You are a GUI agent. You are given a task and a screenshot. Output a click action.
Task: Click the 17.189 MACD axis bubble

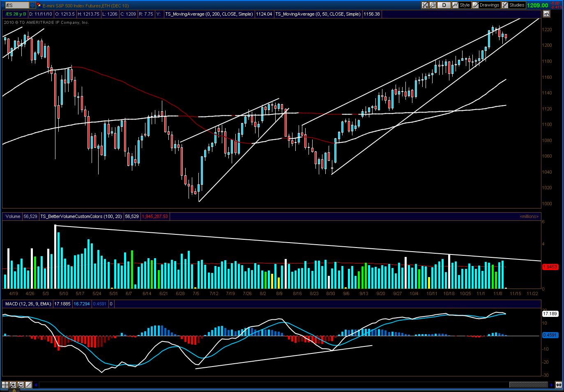[550, 314]
